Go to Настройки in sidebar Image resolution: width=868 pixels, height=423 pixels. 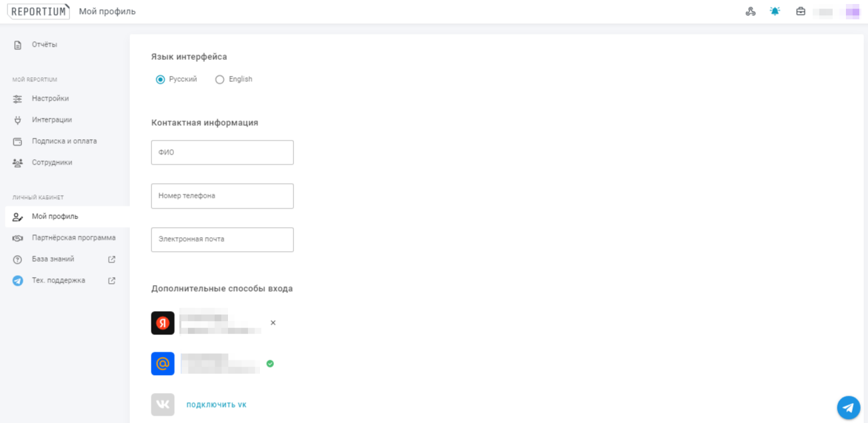point(50,99)
